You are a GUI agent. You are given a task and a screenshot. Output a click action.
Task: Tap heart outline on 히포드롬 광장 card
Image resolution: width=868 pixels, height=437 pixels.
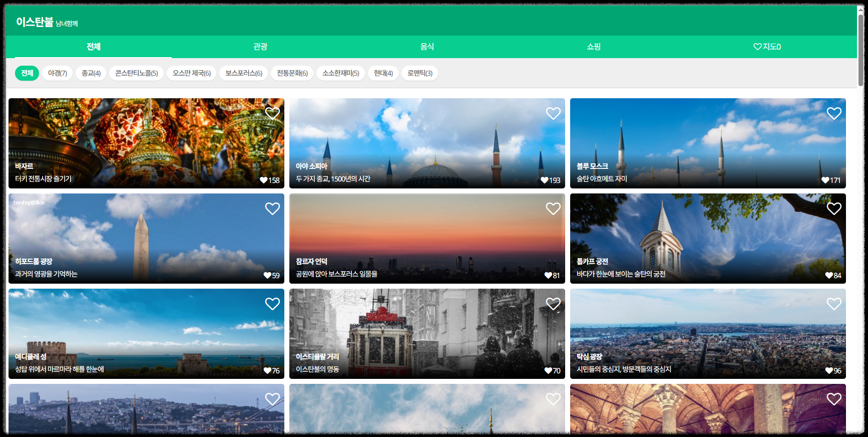(x=272, y=208)
